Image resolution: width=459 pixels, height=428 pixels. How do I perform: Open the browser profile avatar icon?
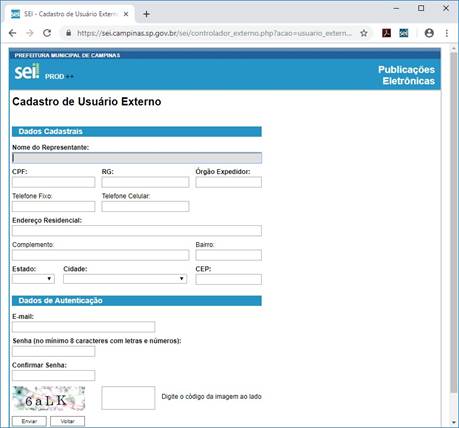click(429, 33)
